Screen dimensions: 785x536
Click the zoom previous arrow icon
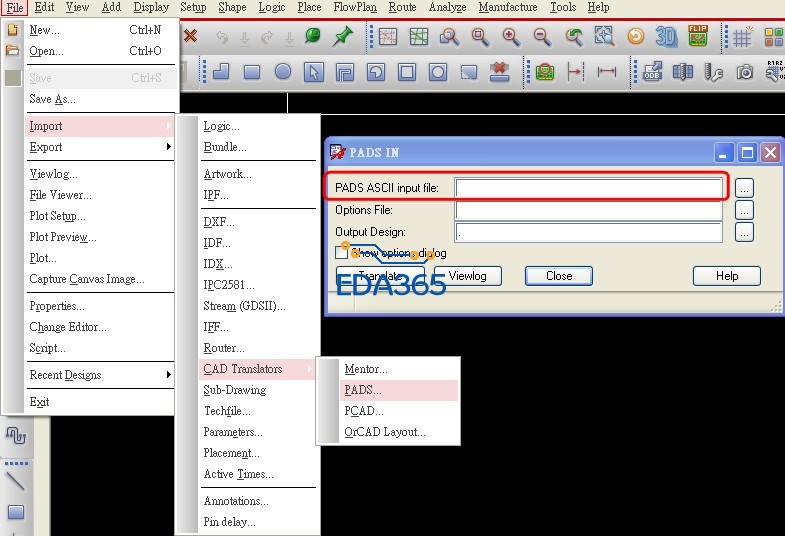574,37
